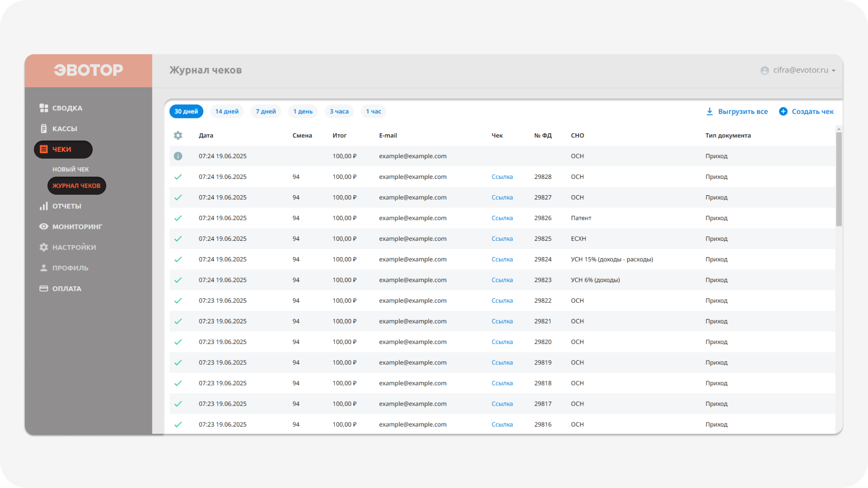Click Выгрузить все download button

(x=737, y=112)
